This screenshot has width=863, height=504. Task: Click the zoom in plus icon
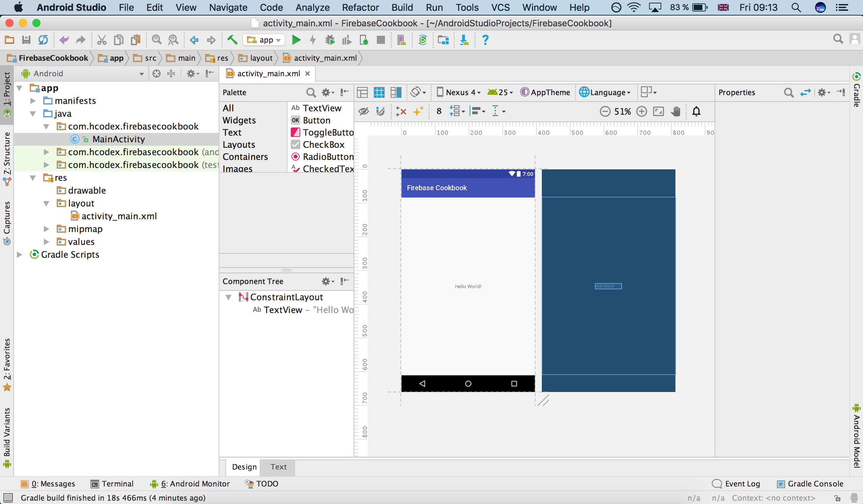coord(641,111)
